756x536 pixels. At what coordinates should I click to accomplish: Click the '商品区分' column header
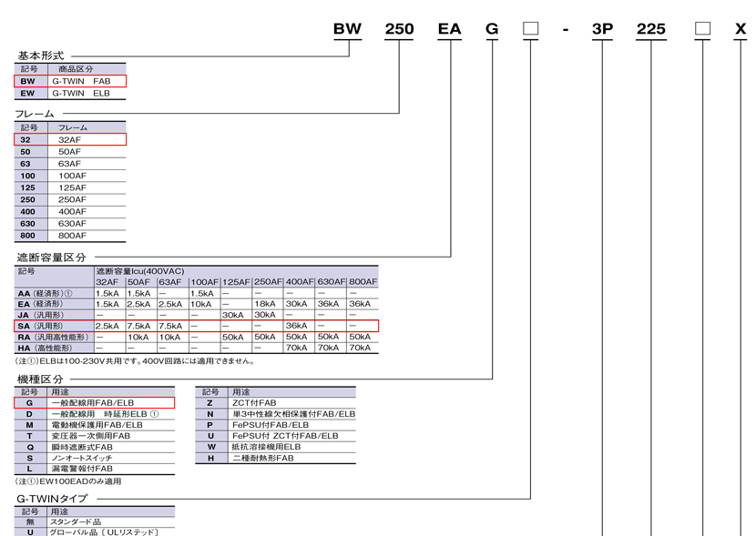[76, 69]
